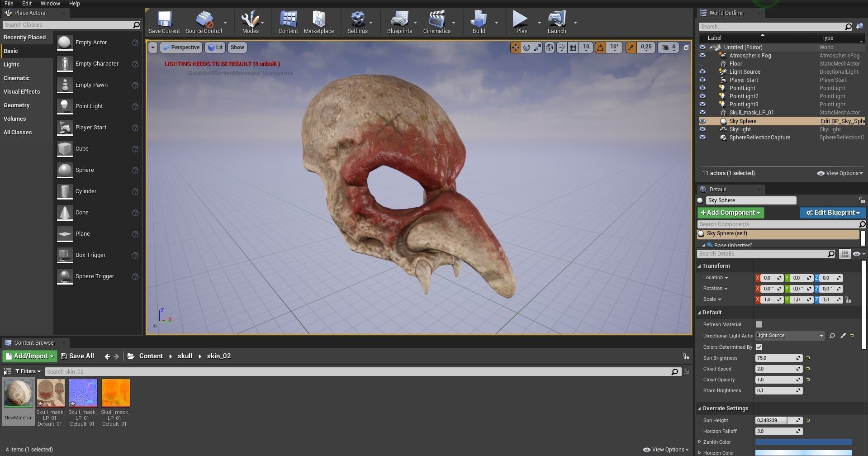Open the Settings toolbar icon
Screen dimensions: 868x456
tap(357, 22)
